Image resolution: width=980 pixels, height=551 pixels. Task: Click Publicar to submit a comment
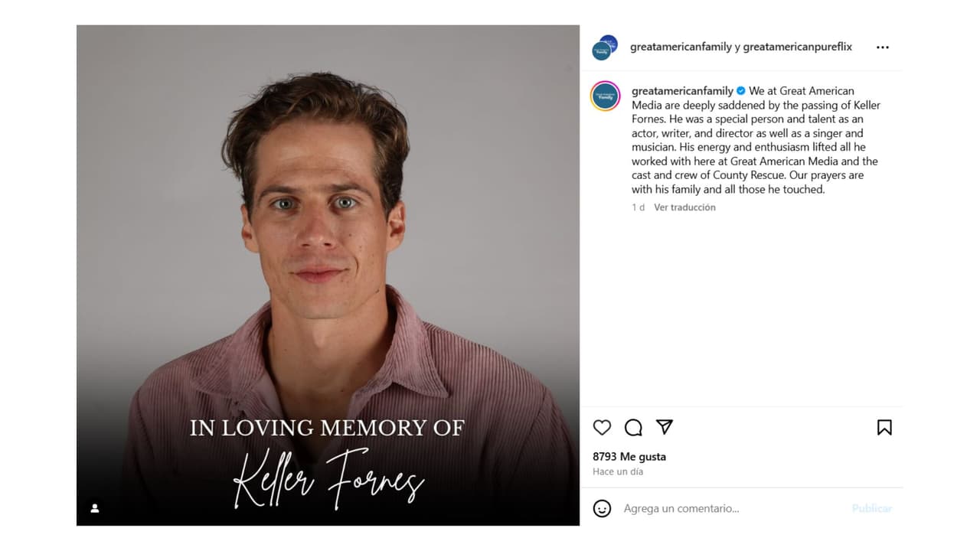[x=871, y=508]
